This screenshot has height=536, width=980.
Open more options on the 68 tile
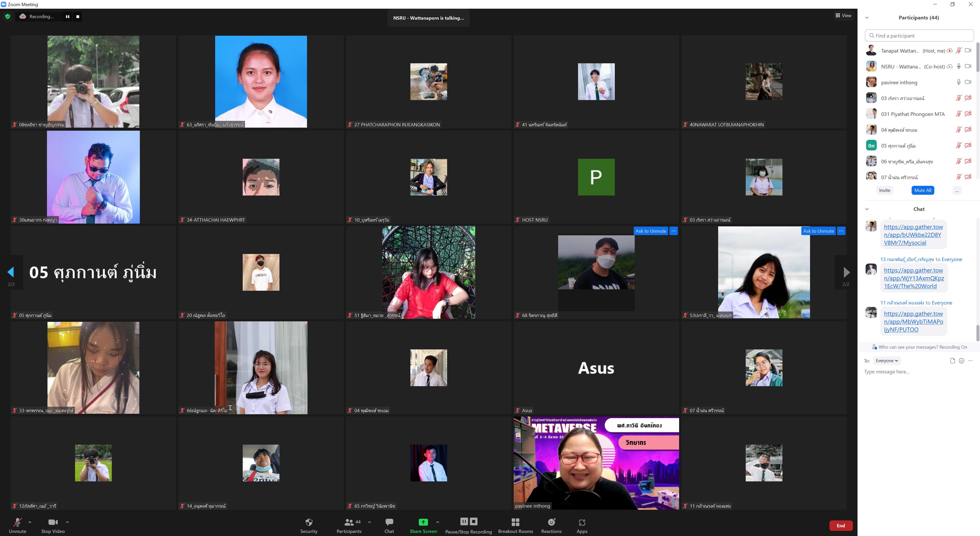tap(673, 231)
